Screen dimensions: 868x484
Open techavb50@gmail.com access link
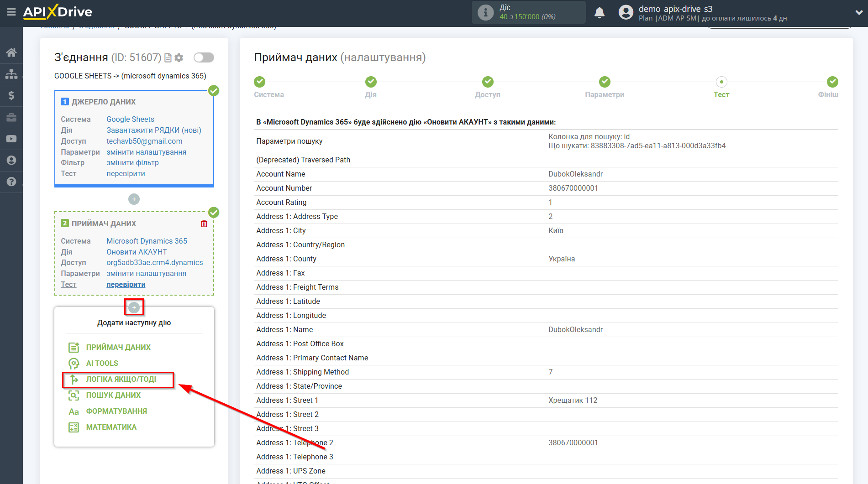coord(144,141)
